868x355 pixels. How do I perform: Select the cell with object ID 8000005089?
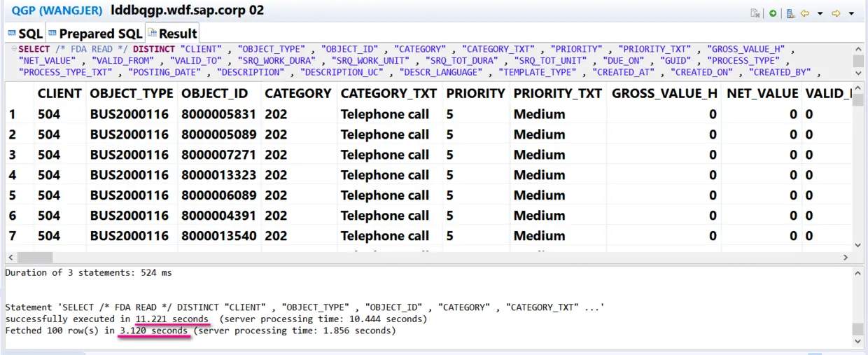click(x=219, y=134)
